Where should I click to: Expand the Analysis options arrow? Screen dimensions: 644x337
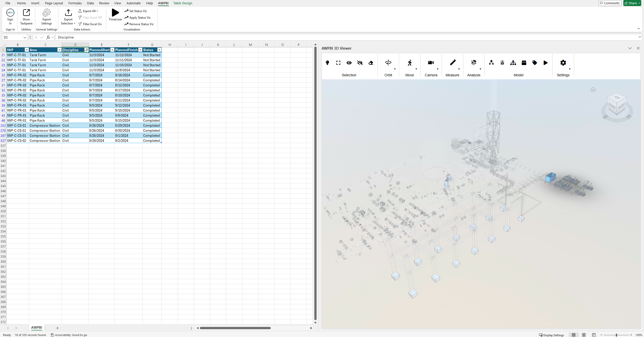[x=480, y=69]
